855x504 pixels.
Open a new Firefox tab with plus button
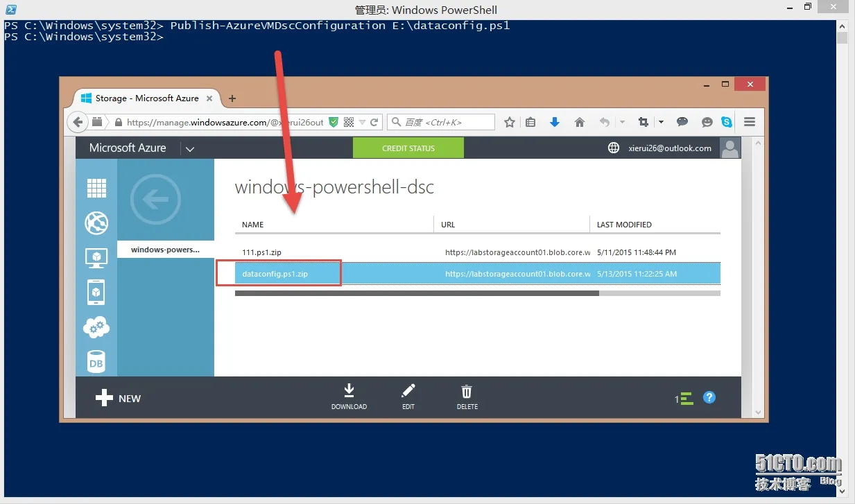[232, 98]
